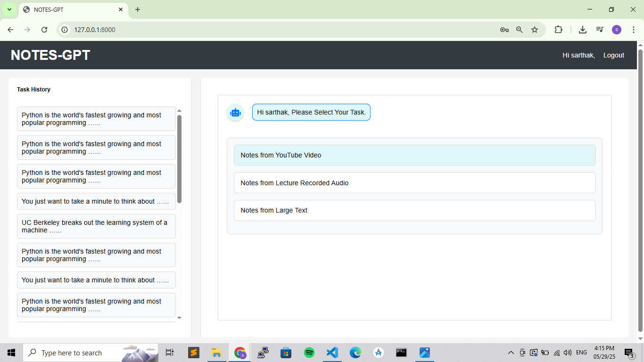The height and width of the screenshot is (362, 644).
Task: Click the robot avatar icon in chat
Action: click(x=235, y=113)
